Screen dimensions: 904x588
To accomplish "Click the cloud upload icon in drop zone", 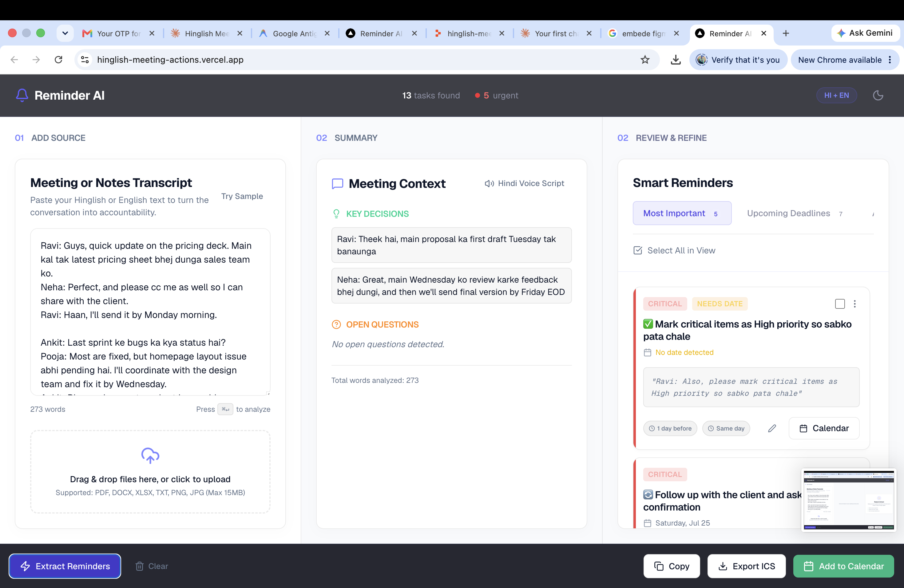I will coord(150,455).
